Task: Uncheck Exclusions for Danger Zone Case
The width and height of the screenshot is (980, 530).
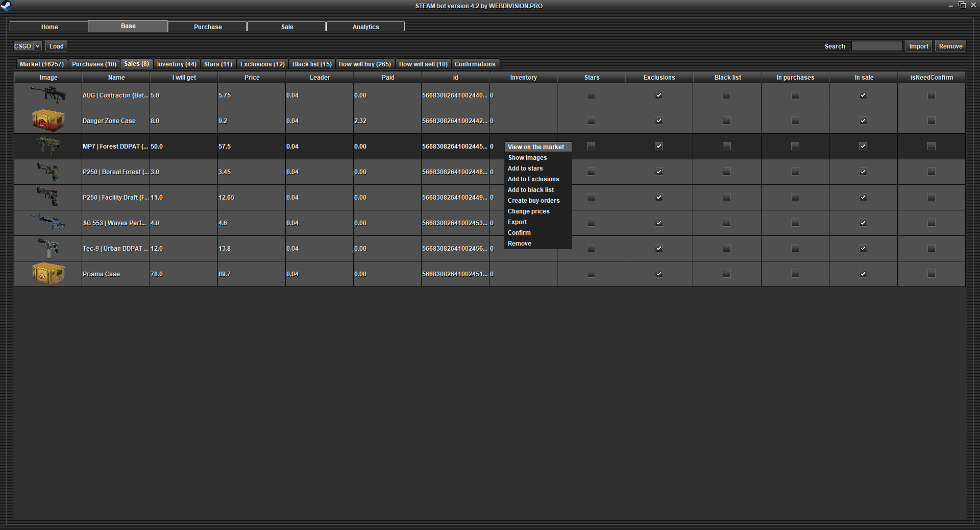Action: [x=659, y=121]
